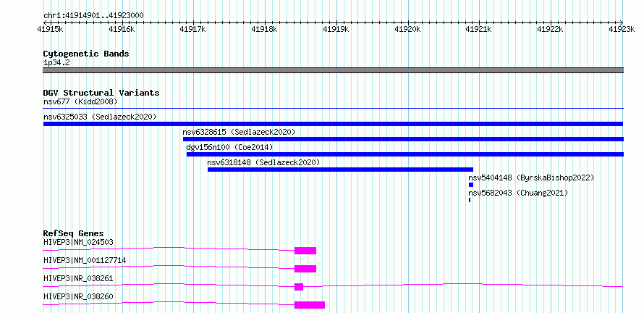This screenshot has width=644, height=313.
Task: Click the 41922k ruler tick label
Action: click(x=551, y=29)
